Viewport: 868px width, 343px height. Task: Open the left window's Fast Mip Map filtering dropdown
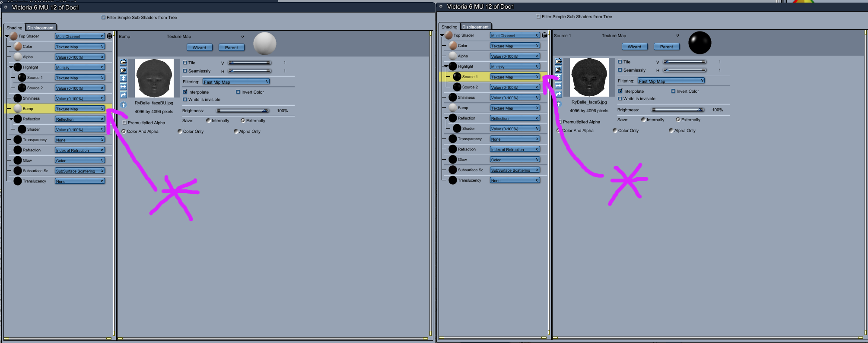[236, 82]
